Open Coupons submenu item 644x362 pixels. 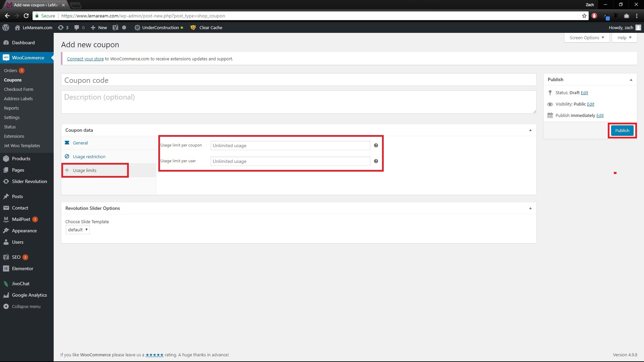tap(27, 80)
